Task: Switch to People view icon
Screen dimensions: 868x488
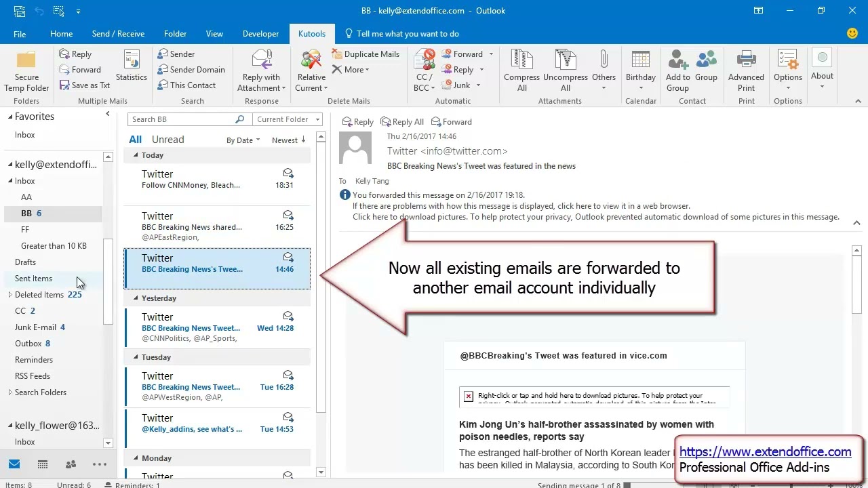Action: (71, 464)
